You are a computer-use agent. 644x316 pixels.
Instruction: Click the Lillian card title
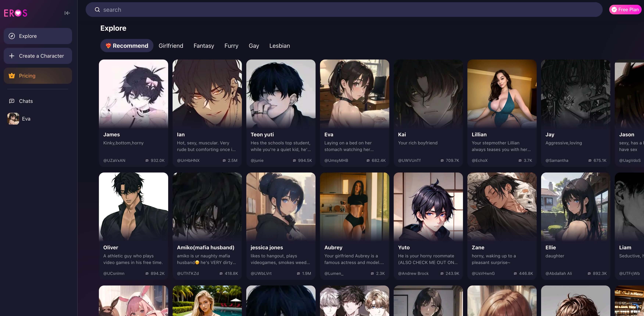pos(479,134)
